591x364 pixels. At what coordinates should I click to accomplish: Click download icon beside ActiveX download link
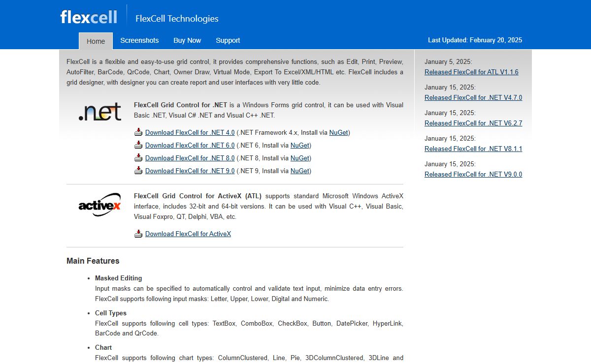coord(138,234)
